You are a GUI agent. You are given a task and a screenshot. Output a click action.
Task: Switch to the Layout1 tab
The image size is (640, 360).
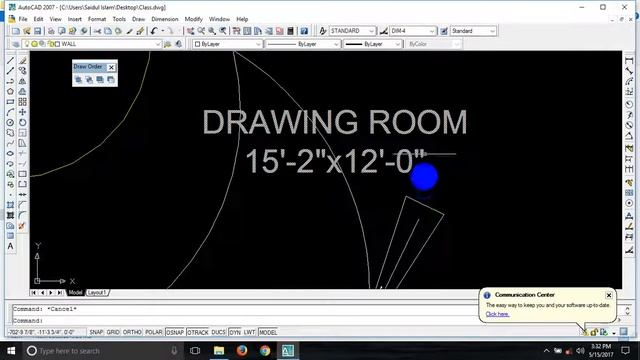tap(97, 293)
